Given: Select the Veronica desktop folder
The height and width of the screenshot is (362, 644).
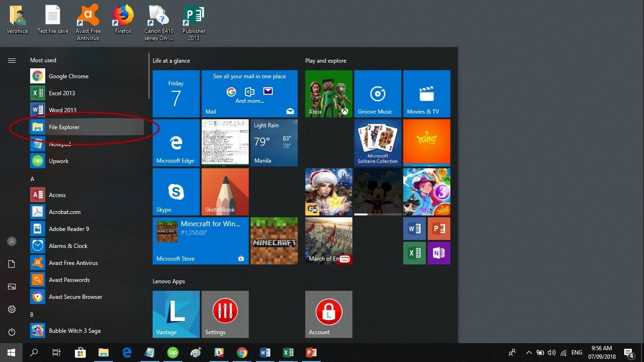Looking at the screenshot, I should (17, 20).
